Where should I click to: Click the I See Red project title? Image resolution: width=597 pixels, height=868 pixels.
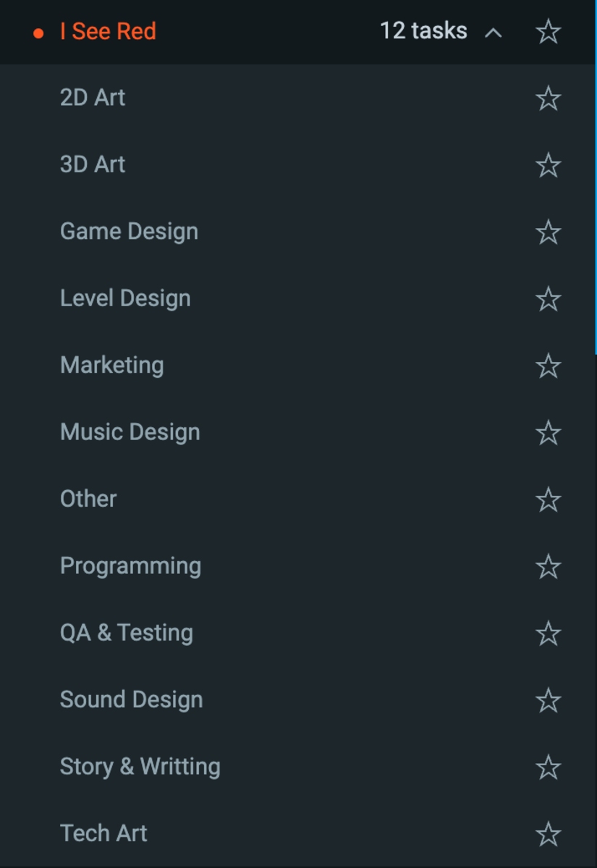click(x=108, y=32)
